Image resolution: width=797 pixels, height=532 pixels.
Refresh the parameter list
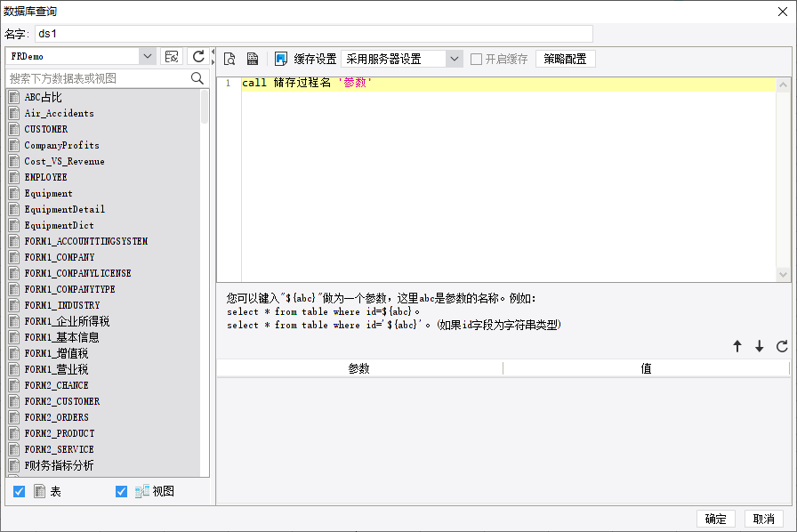pyautogui.click(x=782, y=346)
